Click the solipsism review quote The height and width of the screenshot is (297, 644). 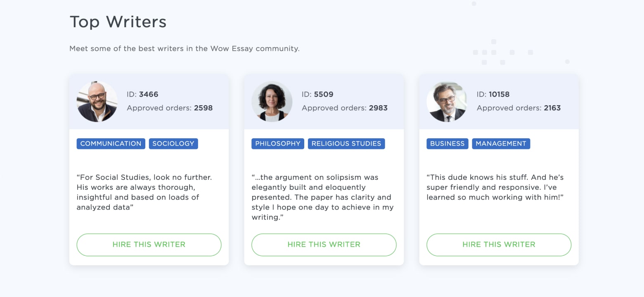coord(323,197)
